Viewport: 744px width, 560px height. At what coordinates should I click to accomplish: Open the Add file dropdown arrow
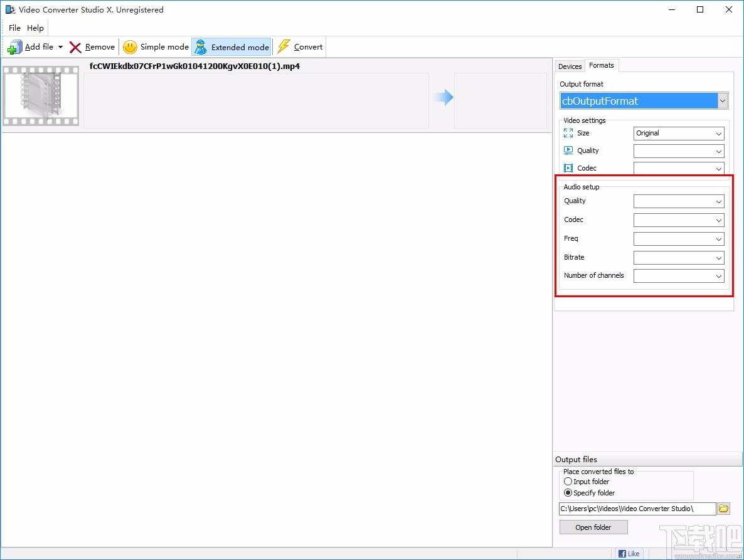[x=60, y=47]
